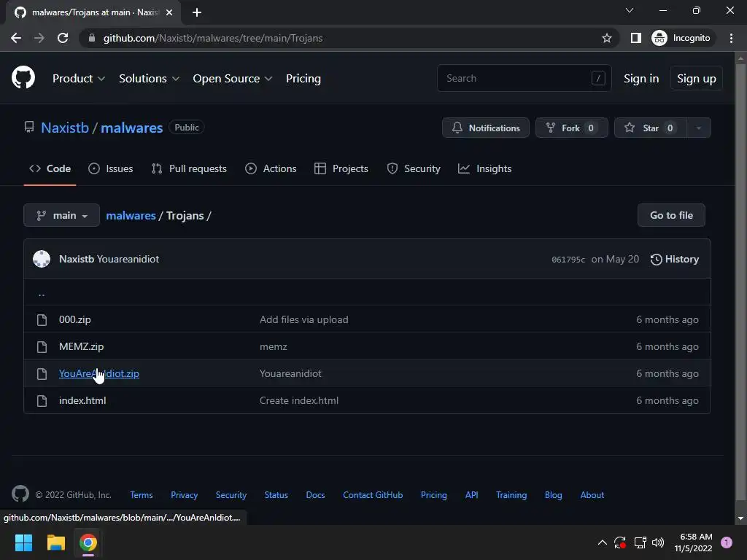This screenshot has width=747, height=560.
Task: Click the Sign up button
Action: 697,79
